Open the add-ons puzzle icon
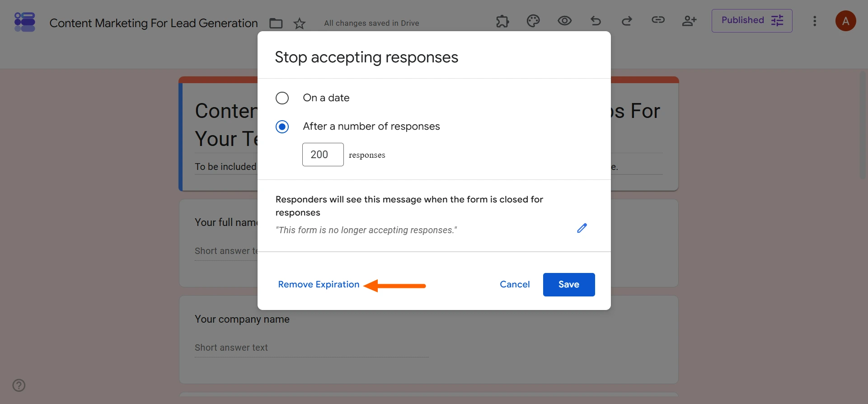 point(502,21)
